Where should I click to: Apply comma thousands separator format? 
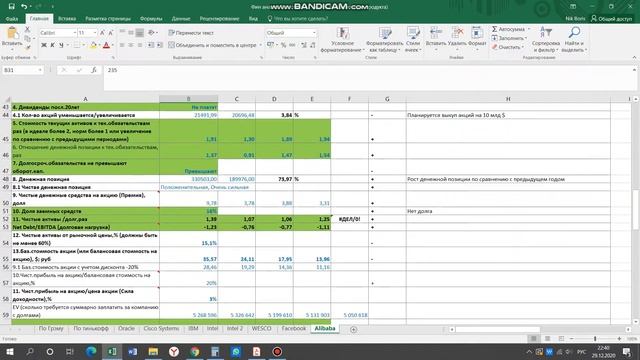292,45
